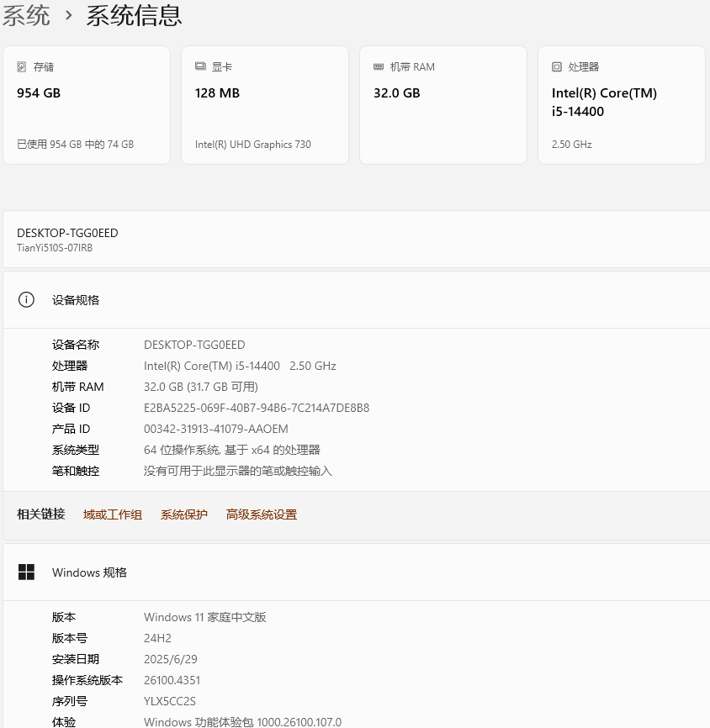
Task: Click the 已使用 954 GB 中的 74 GB text
Action: (x=75, y=145)
